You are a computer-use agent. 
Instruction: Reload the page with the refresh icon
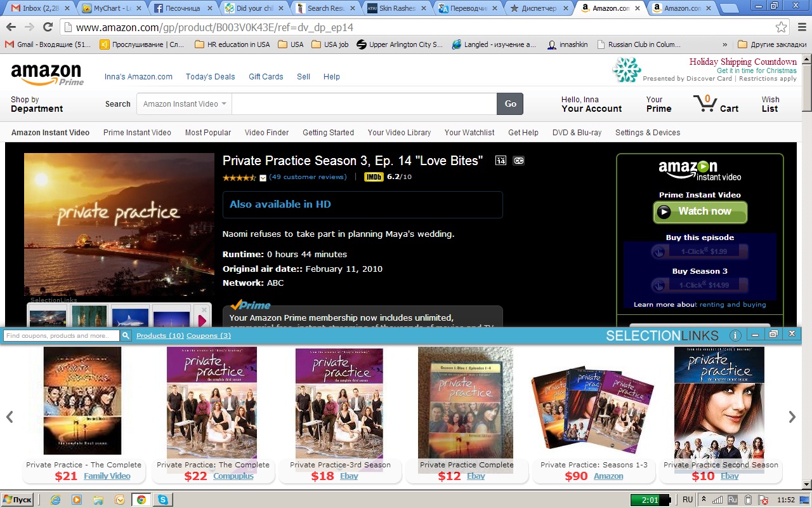click(48, 27)
